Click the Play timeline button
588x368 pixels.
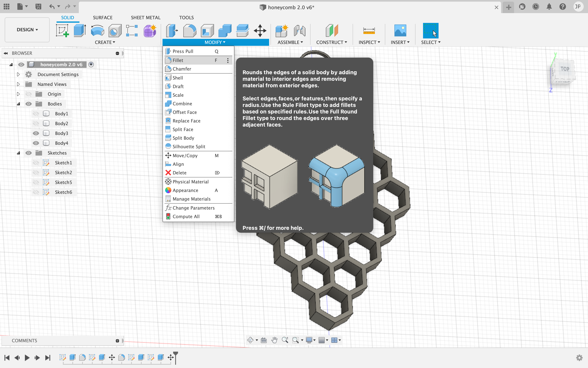click(27, 358)
